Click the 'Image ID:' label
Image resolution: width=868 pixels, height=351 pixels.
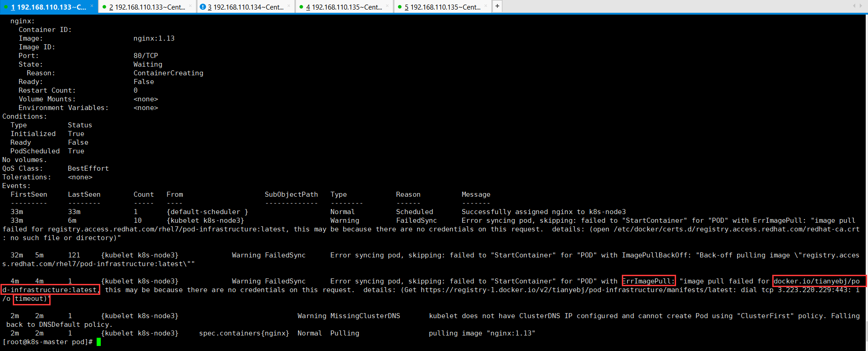tap(37, 47)
